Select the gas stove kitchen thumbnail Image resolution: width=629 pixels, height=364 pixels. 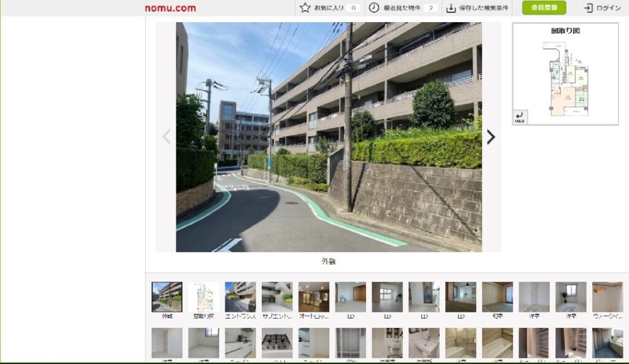pyautogui.click(x=277, y=343)
